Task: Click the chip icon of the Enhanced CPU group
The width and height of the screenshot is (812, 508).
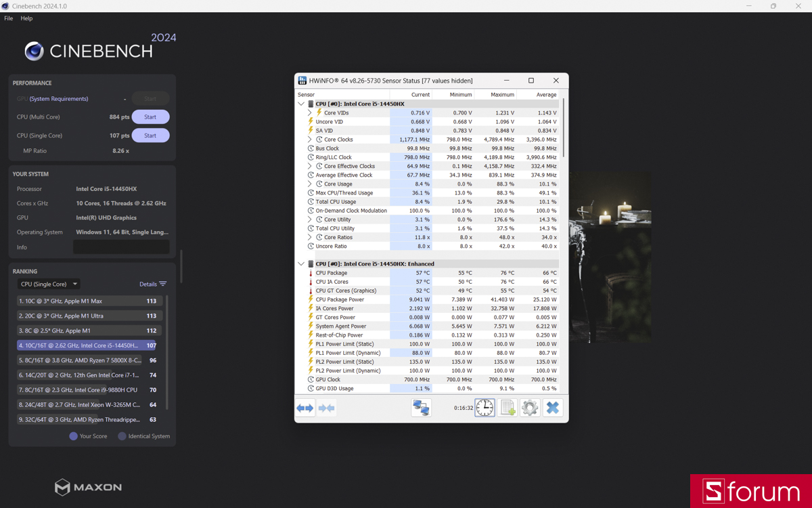Action: (x=311, y=264)
